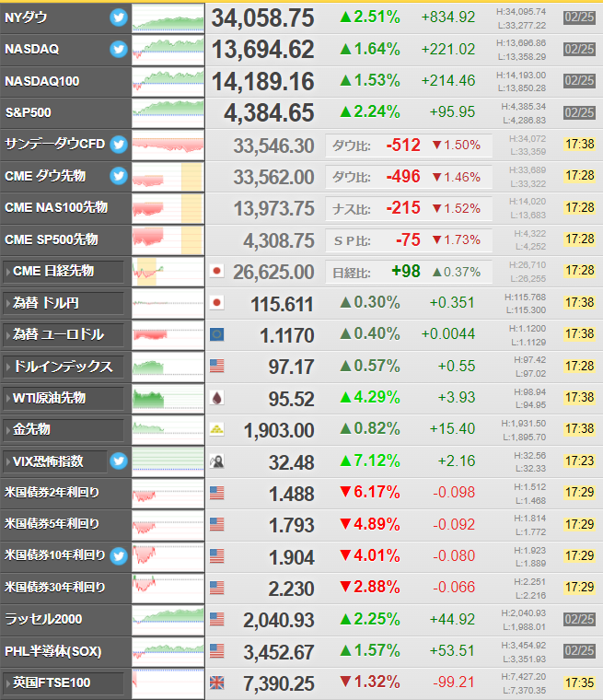
Task: Expand the VIX恐怖指数 row
Action: tap(55, 461)
